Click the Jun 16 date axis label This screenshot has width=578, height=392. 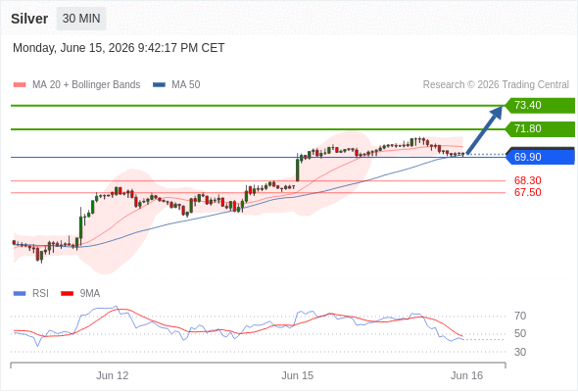[x=466, y=375]
